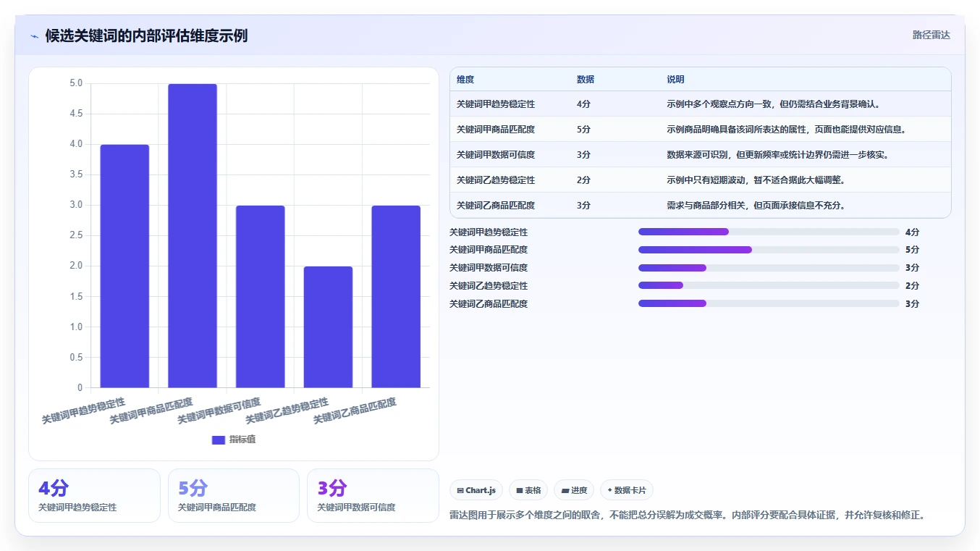Click the lightning icon beside the title
Viewport: 980px width, 551px height.
(34, 35)
